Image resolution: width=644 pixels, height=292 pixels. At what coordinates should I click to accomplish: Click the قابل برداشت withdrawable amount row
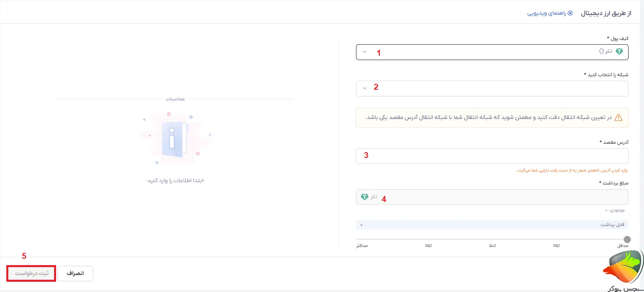[492, 225]
